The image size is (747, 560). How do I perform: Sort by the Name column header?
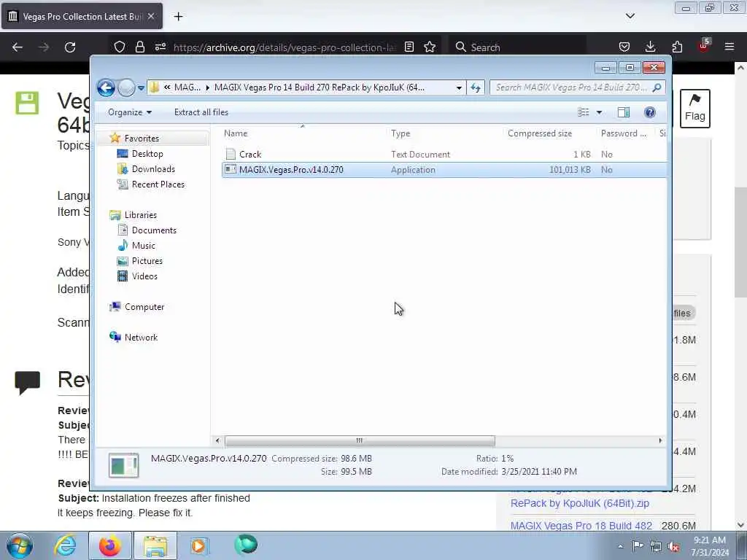pyautogui.click(x=236, y=133)
